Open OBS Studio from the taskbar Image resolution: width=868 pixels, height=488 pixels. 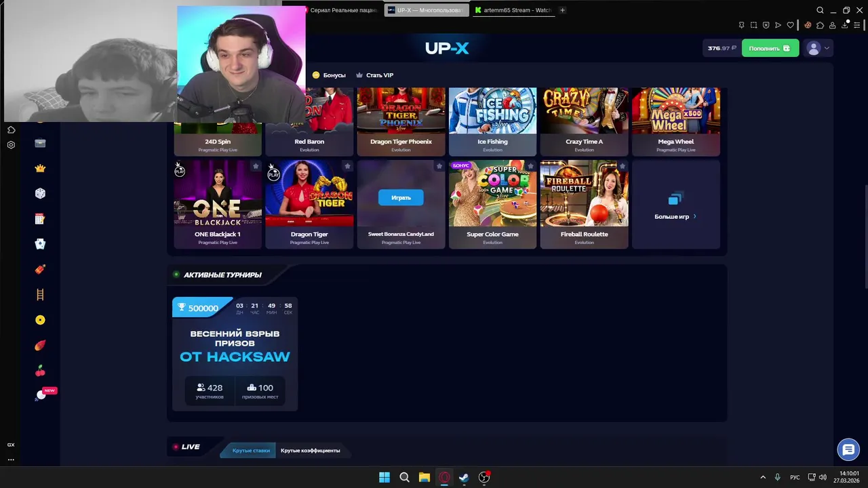pyautogui.click(x=484, y=477)
